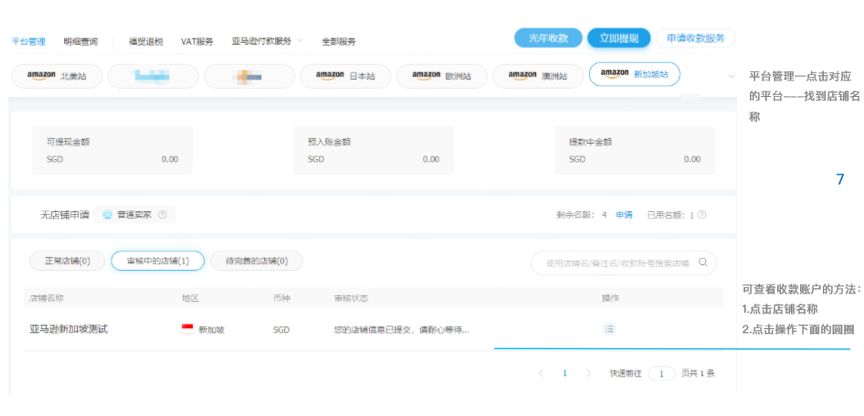This screenshot has height=416, width=864.
Task: Click the help icon beside 普通卖家
Action: [x=162, y=215]
